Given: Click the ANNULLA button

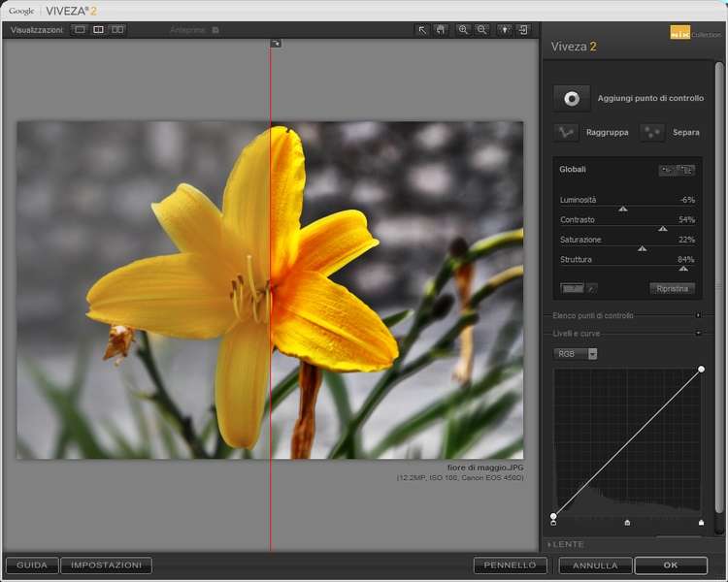Looking at the screenshot, I should tap(595, 566).
